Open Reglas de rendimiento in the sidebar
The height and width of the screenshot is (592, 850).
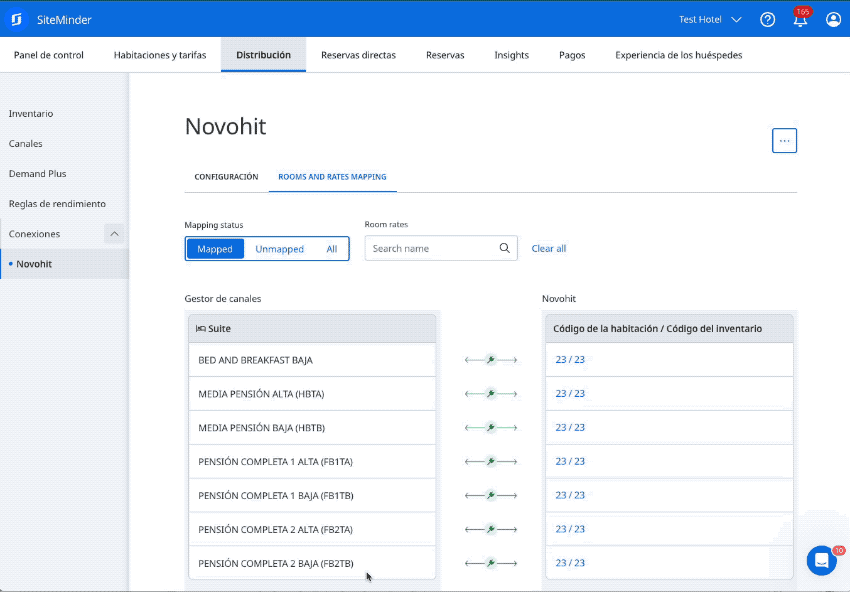pos(57,204)
